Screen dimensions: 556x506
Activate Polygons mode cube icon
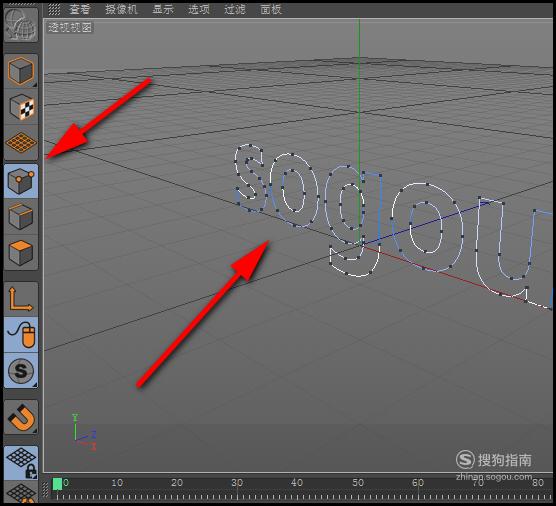(21, 252)
